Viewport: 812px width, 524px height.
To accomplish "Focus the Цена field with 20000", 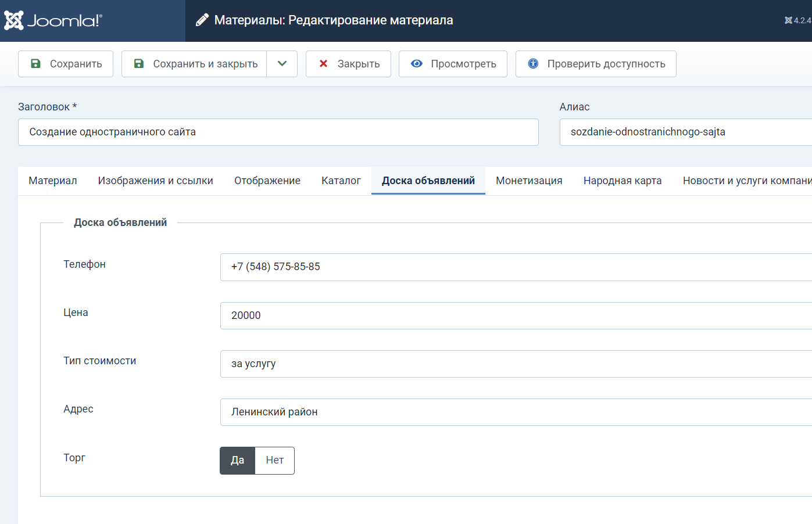I will [x=515, y=315].
